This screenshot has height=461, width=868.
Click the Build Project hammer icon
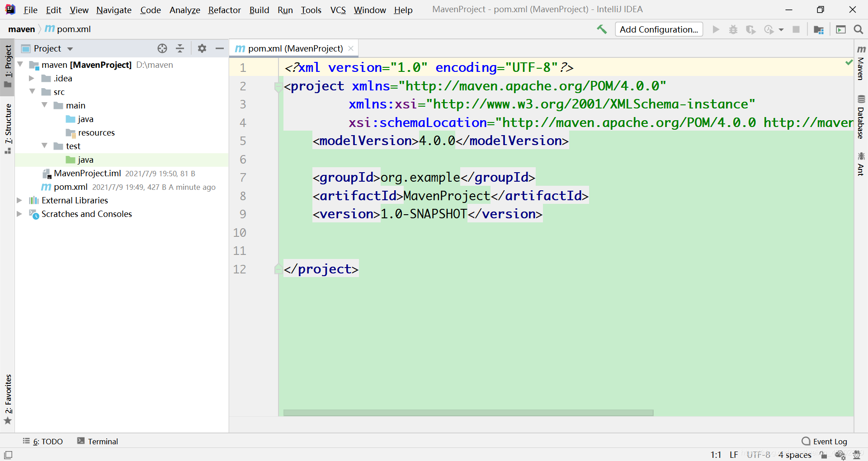click(602, 29)
